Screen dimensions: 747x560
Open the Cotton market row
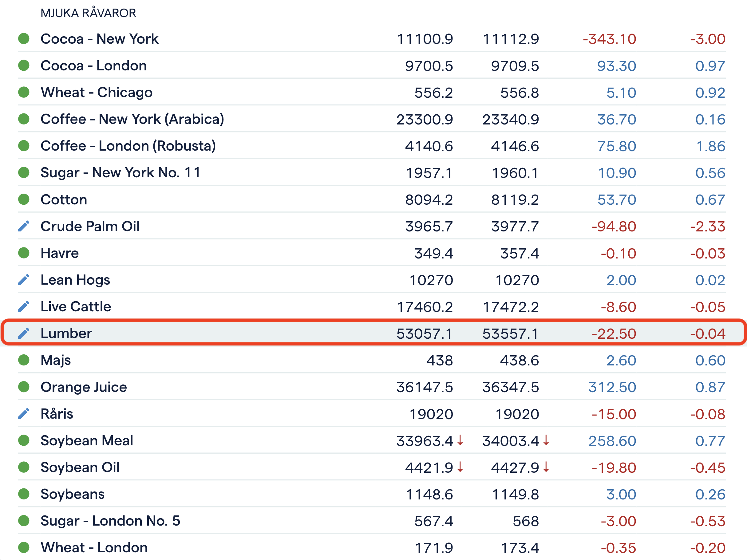pyautogui.click(x=64, y=199)
